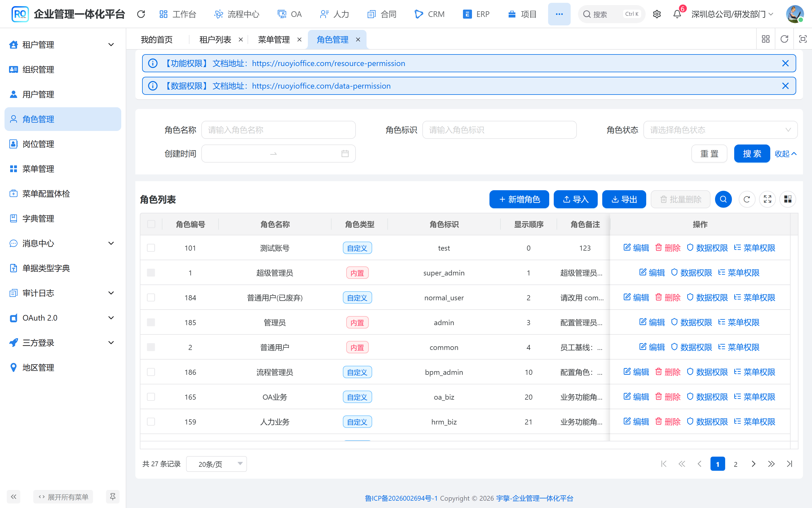This screenshot has height=508, width=812.
Task: Click the 新增角色 button
Action: coord(519,199)
